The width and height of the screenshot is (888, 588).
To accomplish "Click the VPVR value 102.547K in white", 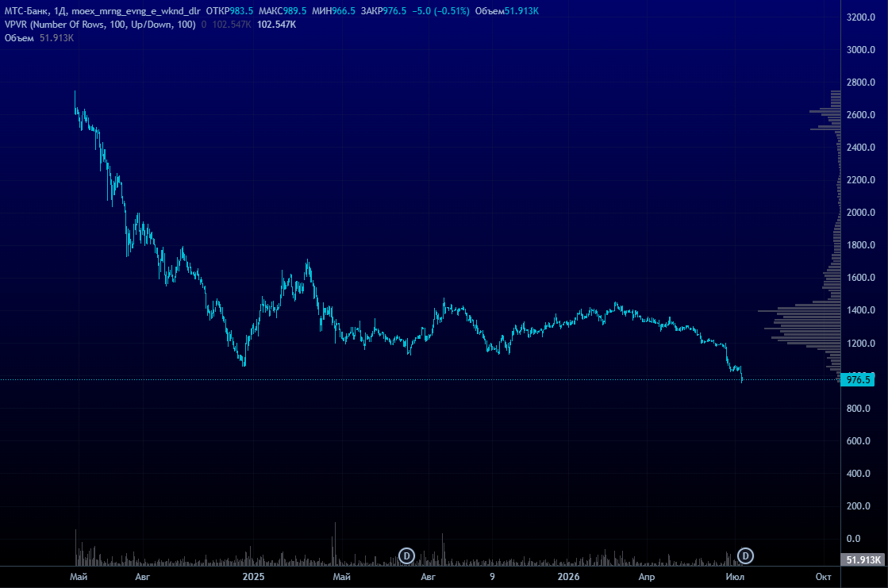I will tap(276, 25).
